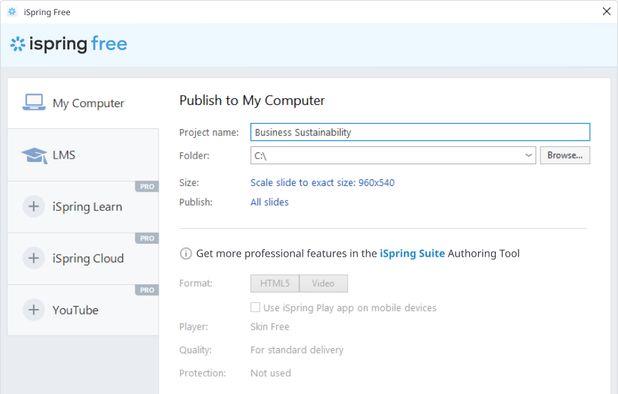Click the For standard delivery quality value

click(297, 350)
